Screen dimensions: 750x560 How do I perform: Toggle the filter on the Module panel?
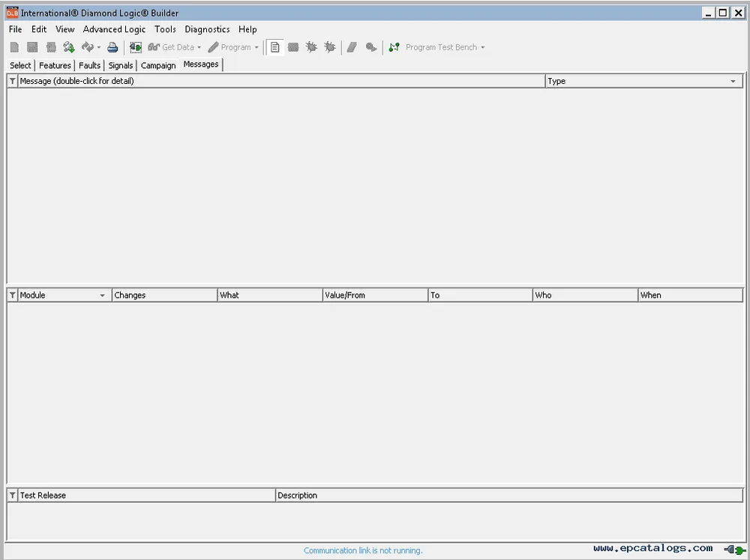click(x=12, y=295)
